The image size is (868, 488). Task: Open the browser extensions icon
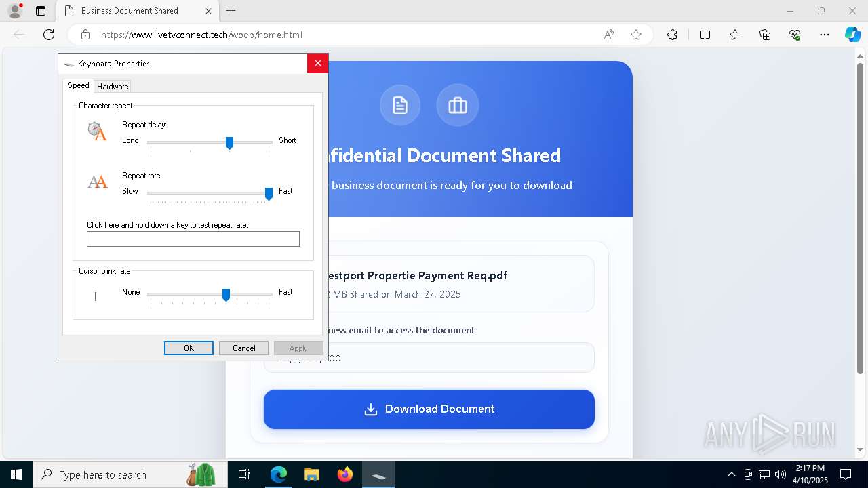(672, 35)
